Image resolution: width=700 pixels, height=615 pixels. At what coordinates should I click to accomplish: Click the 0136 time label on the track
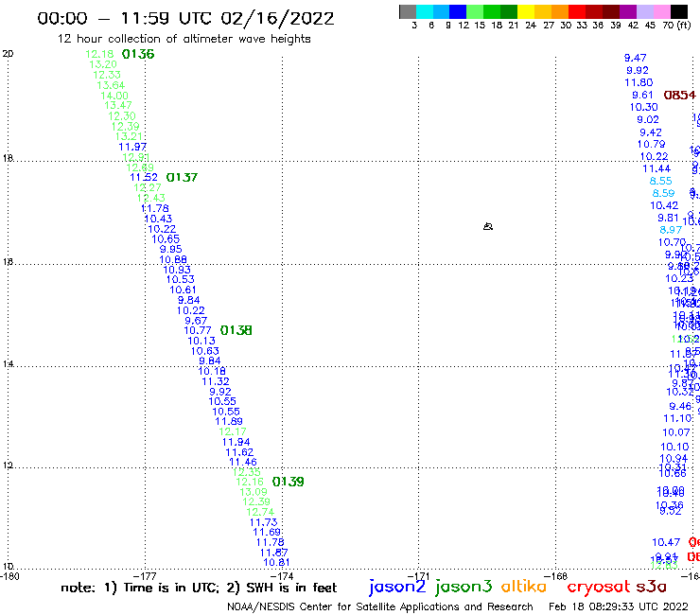click(x=138, y=54)
